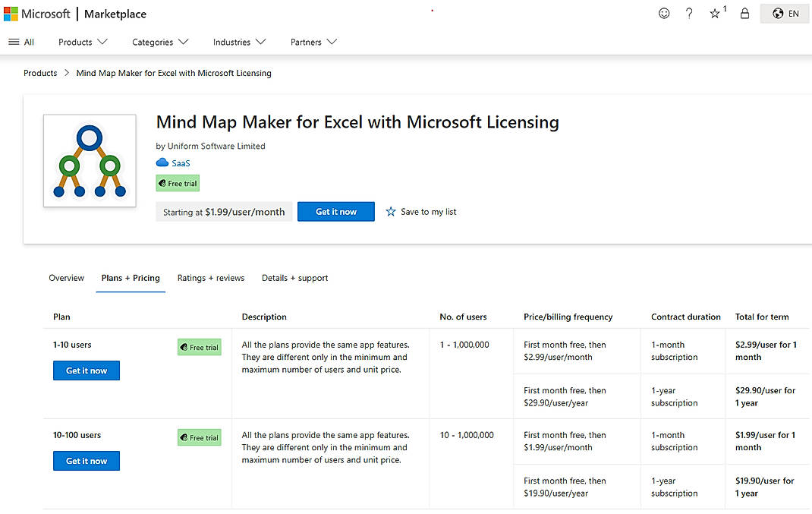Screen dimensions: 812x514
Task: Open the saved list star icon in header
Action: coord(716,13)
